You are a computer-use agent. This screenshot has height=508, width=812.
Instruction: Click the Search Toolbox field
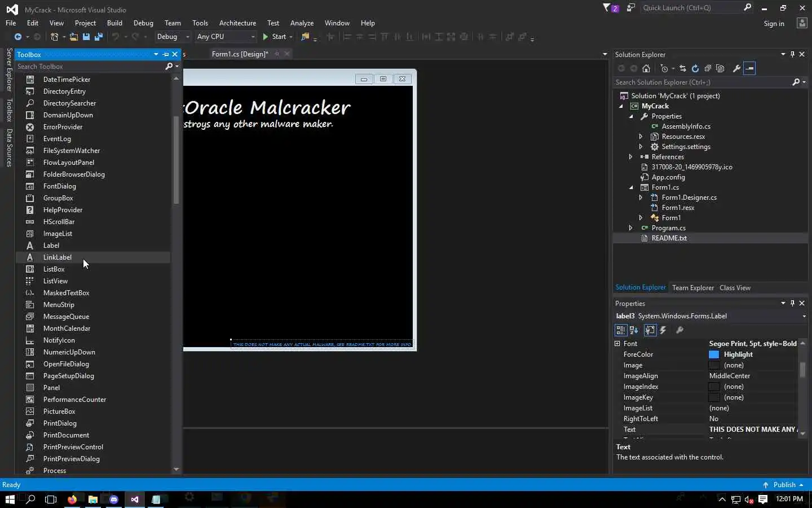pos(90,67)
